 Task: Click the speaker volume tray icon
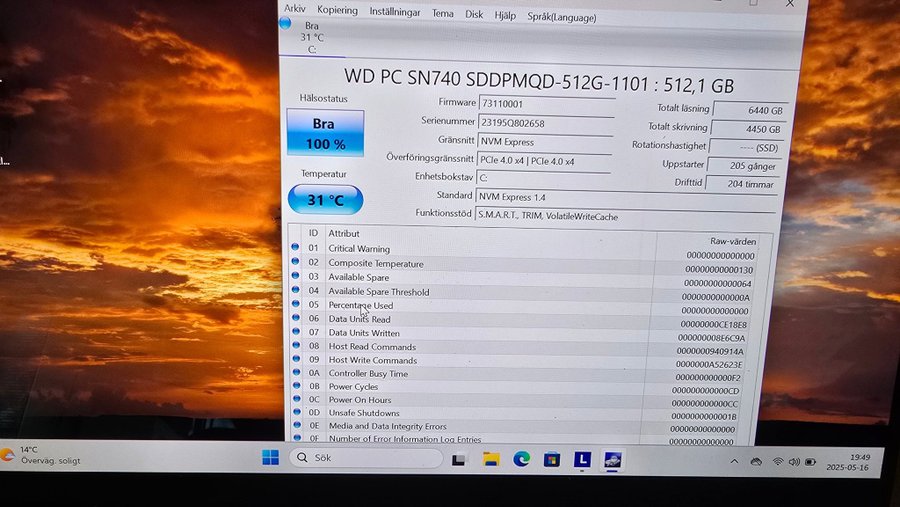point(794,462)
